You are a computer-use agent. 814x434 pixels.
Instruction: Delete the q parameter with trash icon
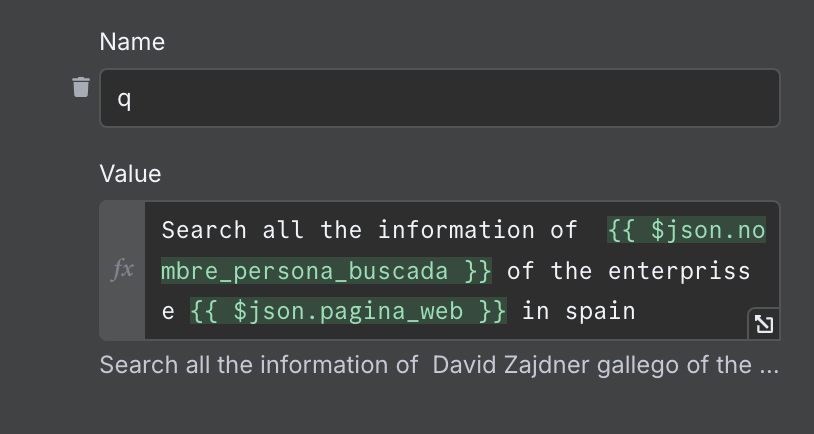click(x=81, y=87)
